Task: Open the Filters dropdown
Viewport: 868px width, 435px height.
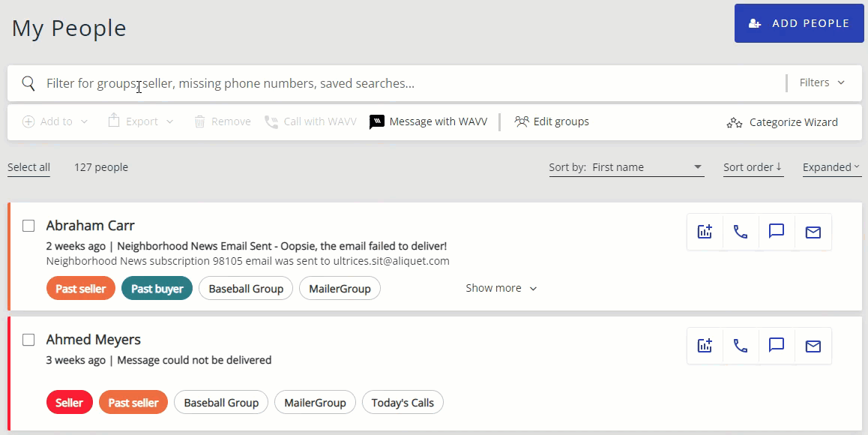Action: pos(822,82)
